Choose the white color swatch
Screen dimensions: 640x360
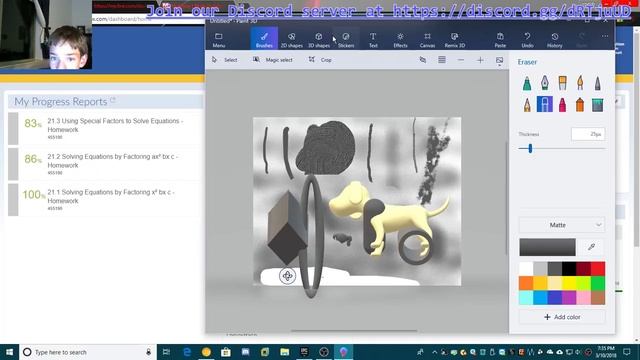(526, 269)
